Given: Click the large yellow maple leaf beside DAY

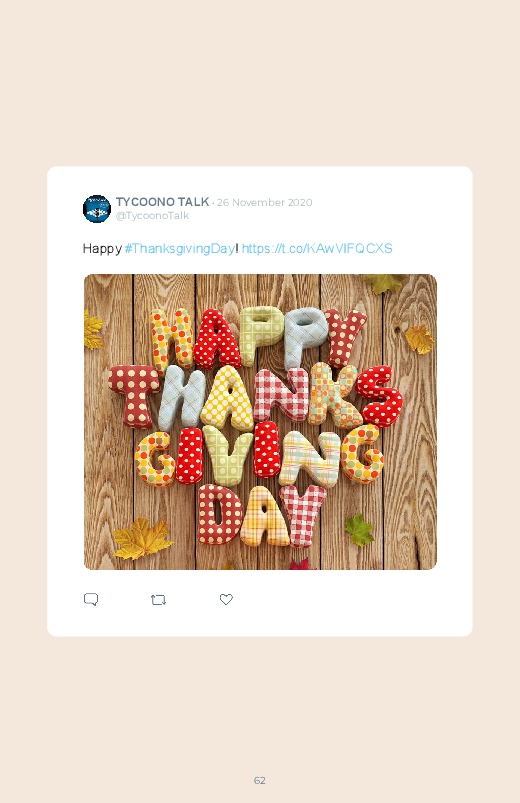Looking at the screenshot, I should tap(142, 539).
